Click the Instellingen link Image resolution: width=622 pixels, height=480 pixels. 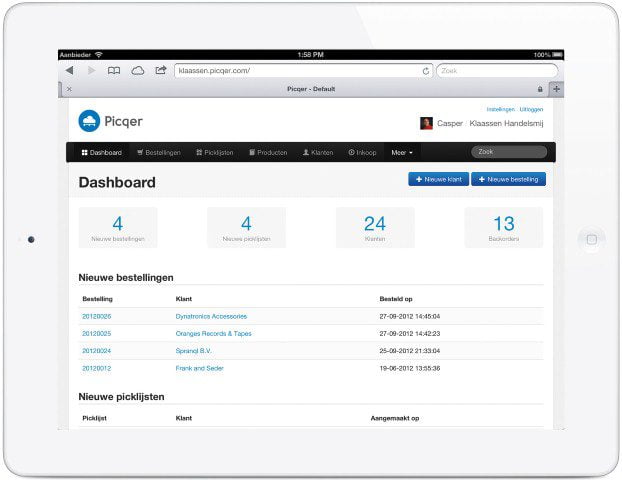(500, 109)
